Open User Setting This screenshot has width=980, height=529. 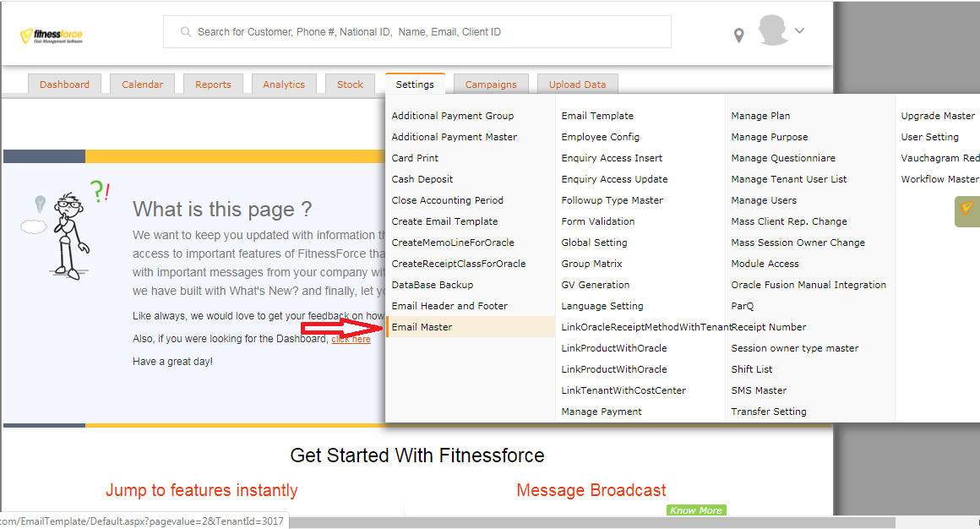929,137
